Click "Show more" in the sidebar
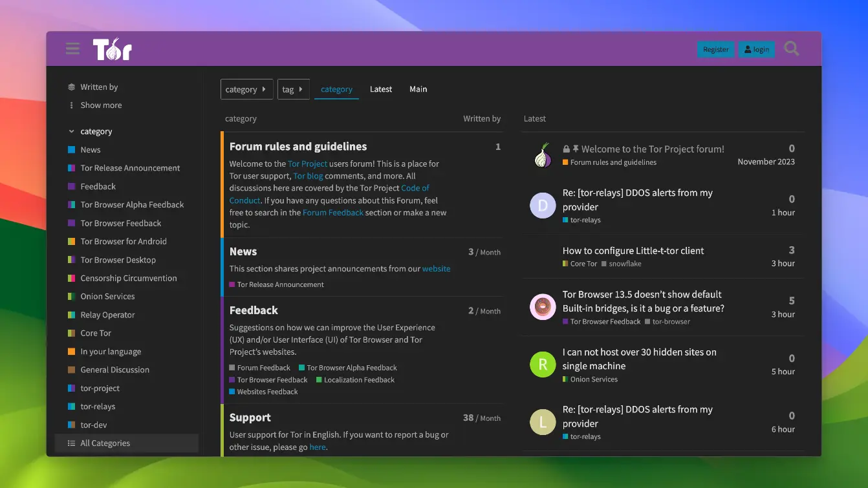Image resolution: width=868 pixels, height=488 pixels. pyautogui.click(x=101, y=105)
